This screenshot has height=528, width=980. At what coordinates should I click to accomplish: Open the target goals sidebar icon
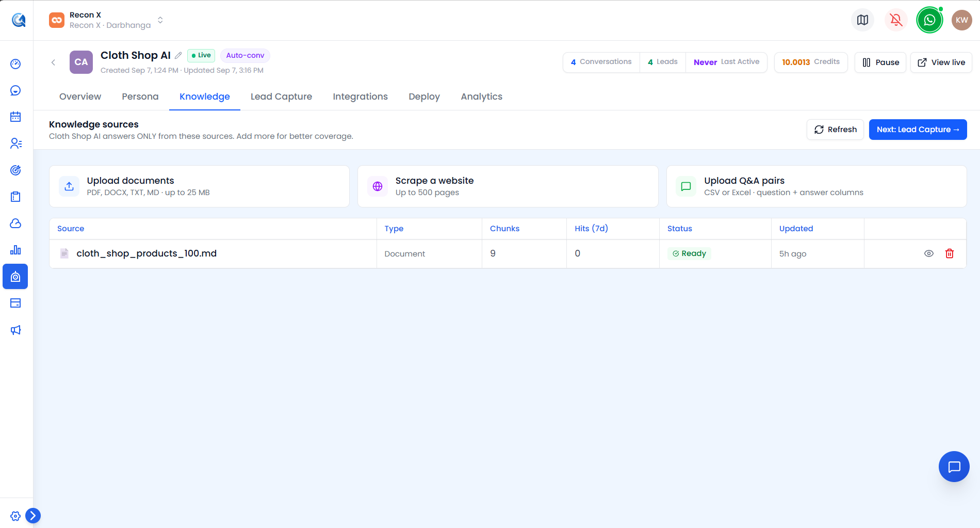[x=15, y=170]
